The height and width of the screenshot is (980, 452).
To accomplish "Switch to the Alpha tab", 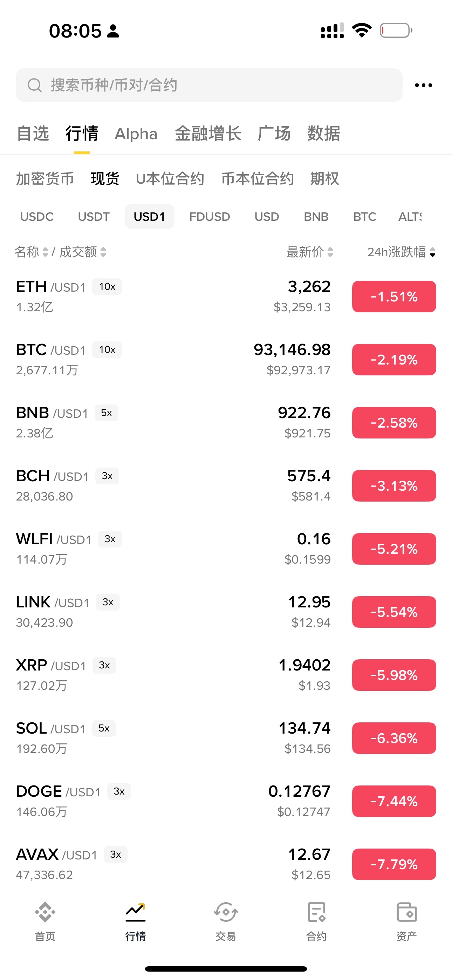I will [x=136, y=134].
